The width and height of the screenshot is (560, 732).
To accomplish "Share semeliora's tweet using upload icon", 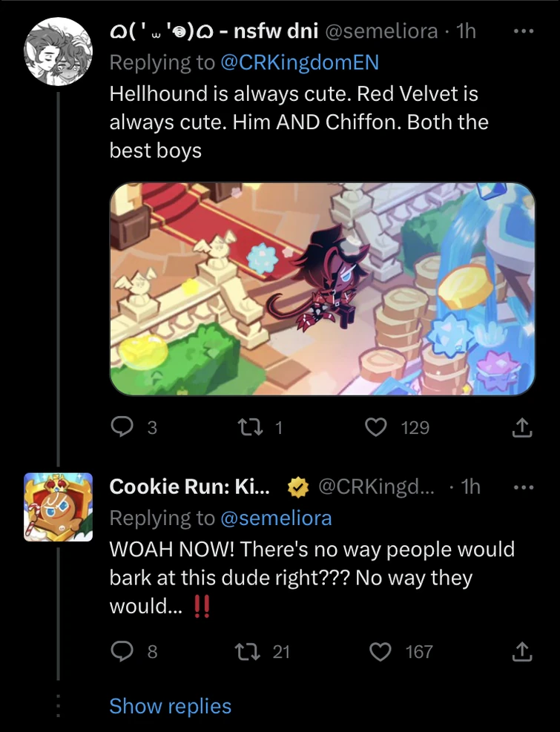I will 521,427.
